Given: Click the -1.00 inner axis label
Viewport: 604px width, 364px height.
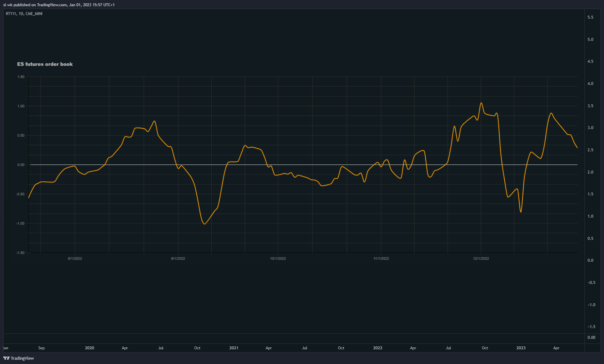Looking at the screenshot, I should click(x=20, y=223).
